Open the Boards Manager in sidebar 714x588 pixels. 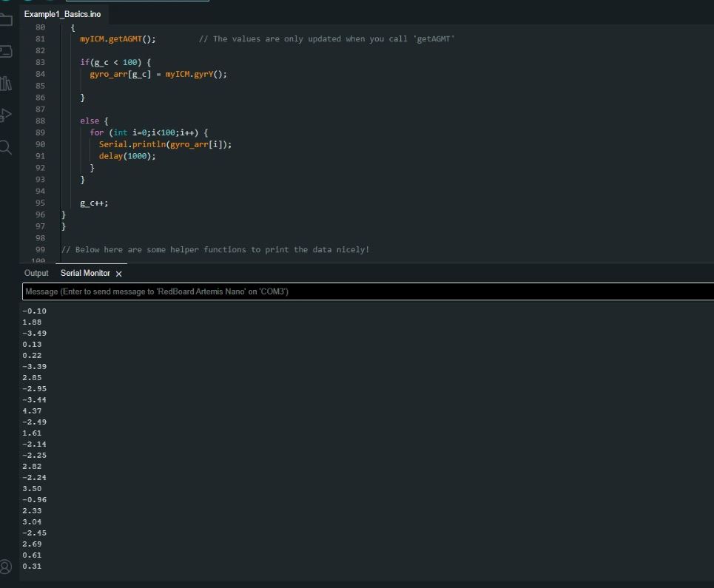click(x=6, y=51)
